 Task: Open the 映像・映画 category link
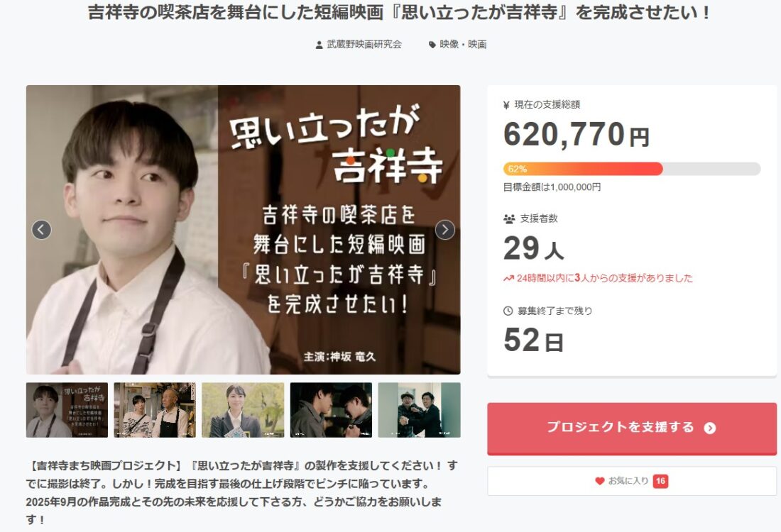[463, 45]
